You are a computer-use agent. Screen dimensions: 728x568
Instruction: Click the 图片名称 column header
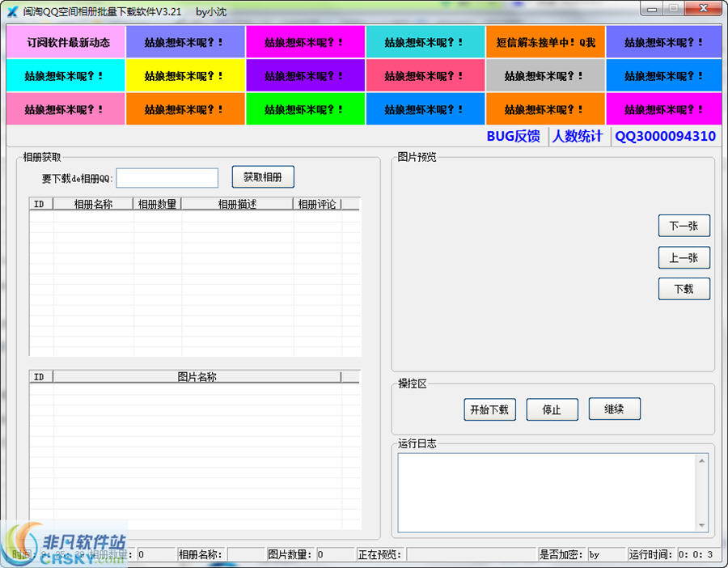[197, 377]
